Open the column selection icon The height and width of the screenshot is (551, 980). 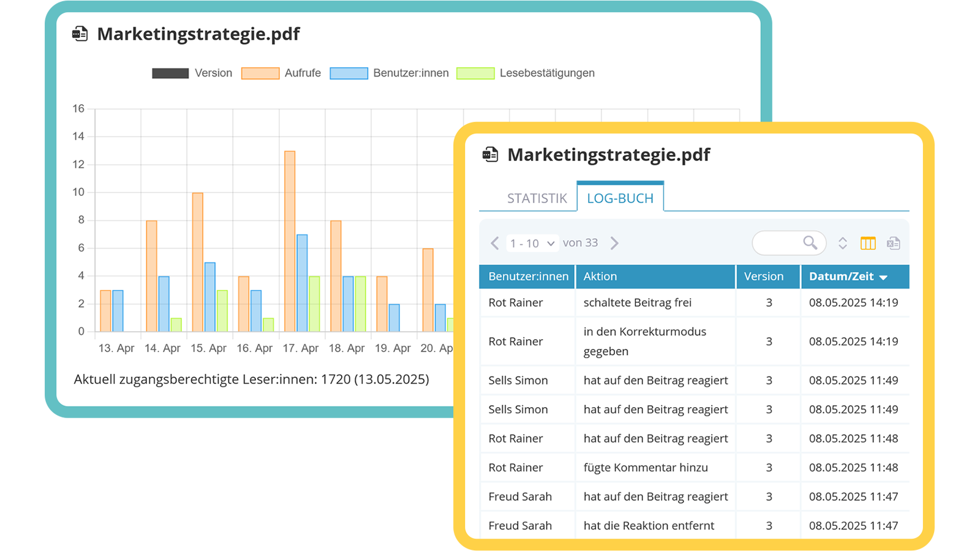pyautogui.click(x=868, y=243)
